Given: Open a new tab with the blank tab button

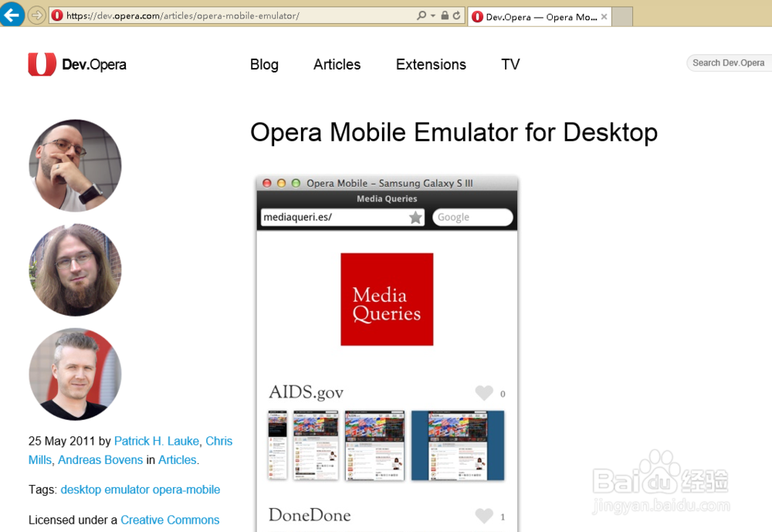Looking at the screenshot, I should pyautogui.click(x=622, y=17).
